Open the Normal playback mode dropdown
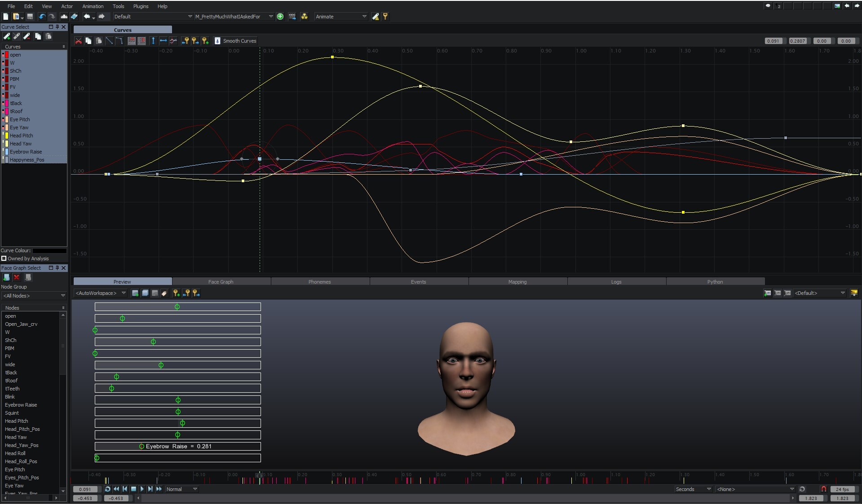Viewport: 862px width, 504px height. click(181, 489)
